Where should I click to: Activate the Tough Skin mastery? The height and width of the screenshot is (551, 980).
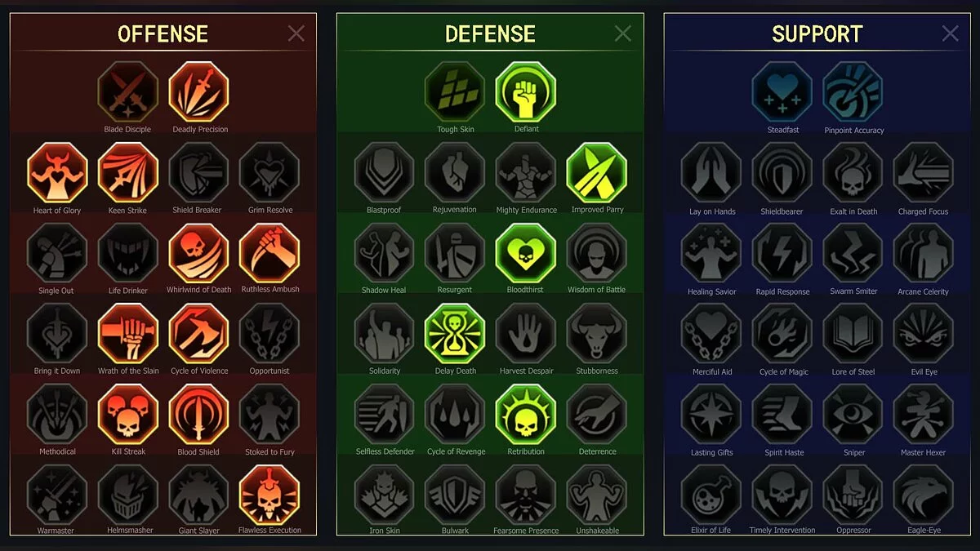point(455,92)
